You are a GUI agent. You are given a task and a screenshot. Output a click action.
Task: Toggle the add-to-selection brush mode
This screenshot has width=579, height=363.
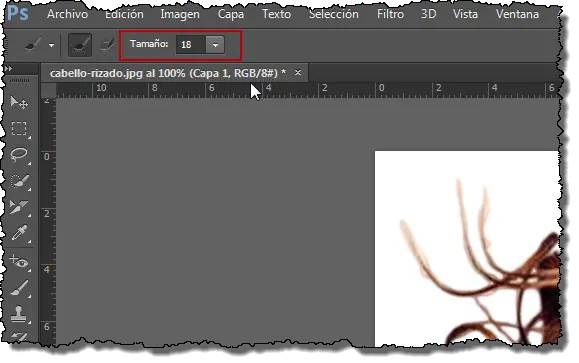(x=80, y=45)
